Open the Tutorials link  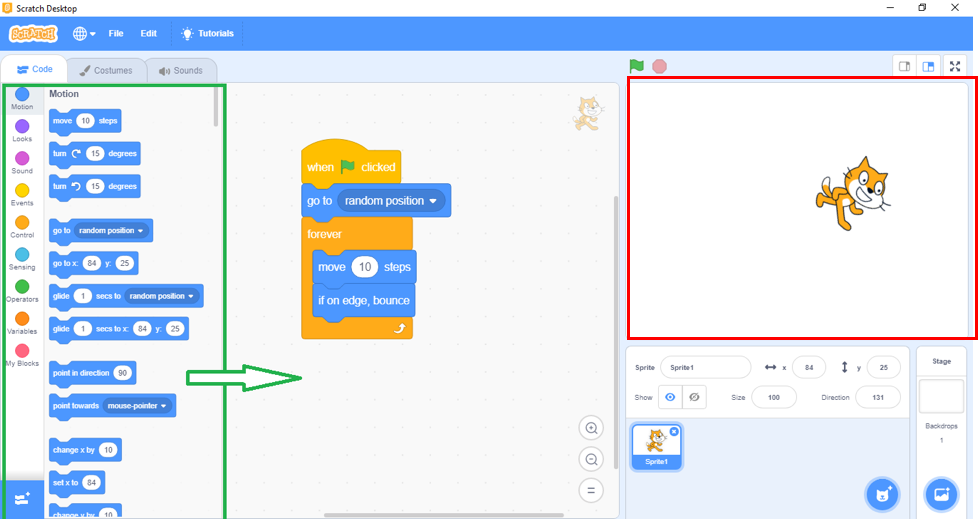pos(208,33)
